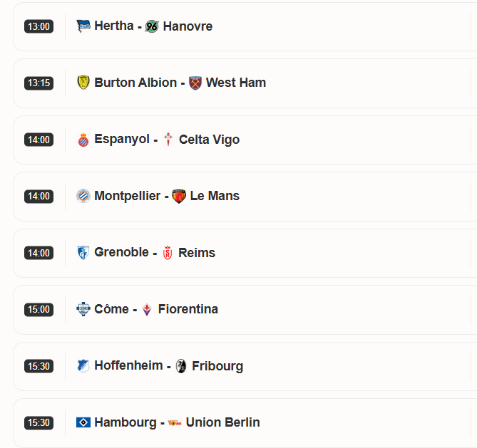Image resolution: width=477 pixels, height=448 pixels.
Task: Click the Fiorentina purple badge
Action: 148,309
